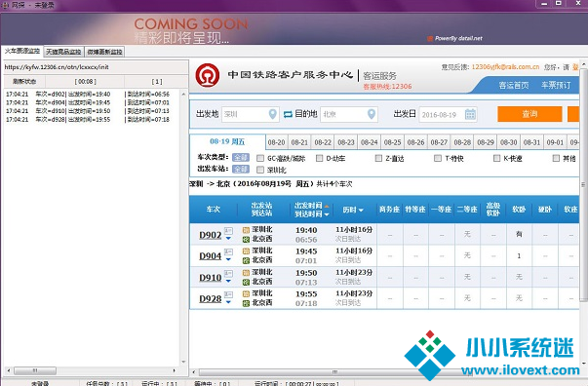Image resolution: width=588 pixels, height=386 pixels.
Task: Sort by departure/arrival time column header
Action: [311, 210]
